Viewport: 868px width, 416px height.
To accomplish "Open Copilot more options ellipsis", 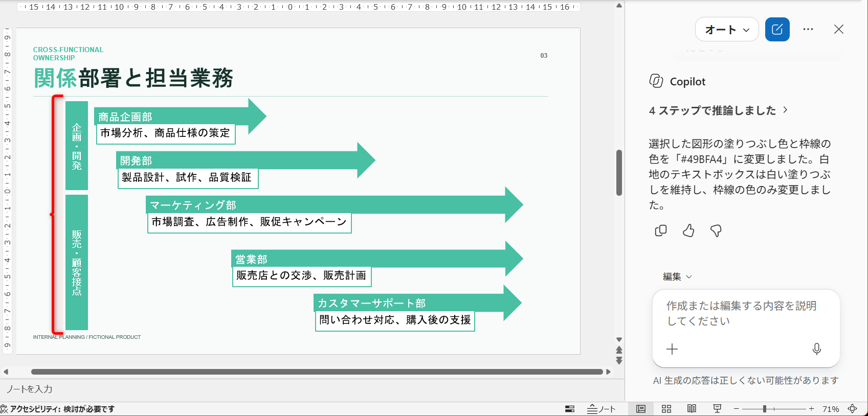I will click(808, 29).
